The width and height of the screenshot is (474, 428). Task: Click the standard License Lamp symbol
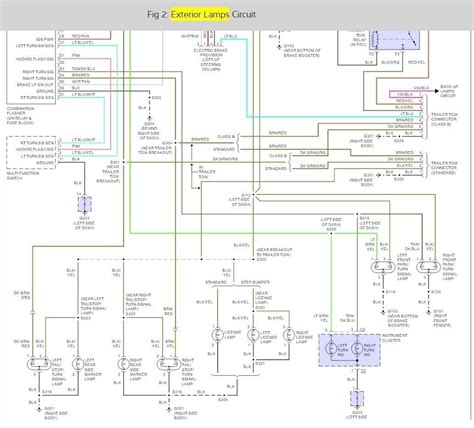217,335
